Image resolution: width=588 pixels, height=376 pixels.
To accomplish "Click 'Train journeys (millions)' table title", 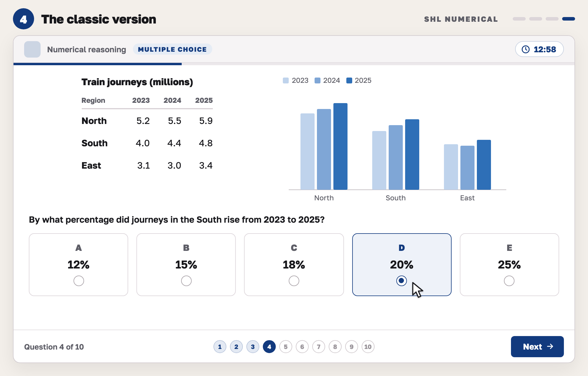I will [x=137, y=82].
